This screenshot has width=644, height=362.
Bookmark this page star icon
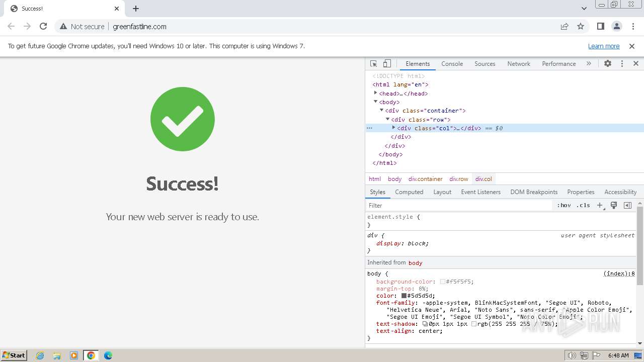581,26
